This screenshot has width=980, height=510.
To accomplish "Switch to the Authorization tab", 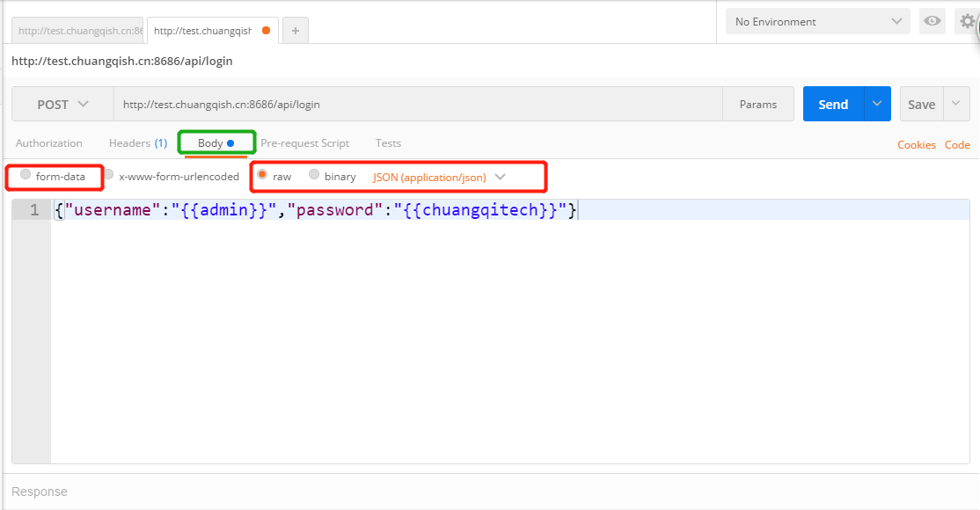I will pos(48,143).
